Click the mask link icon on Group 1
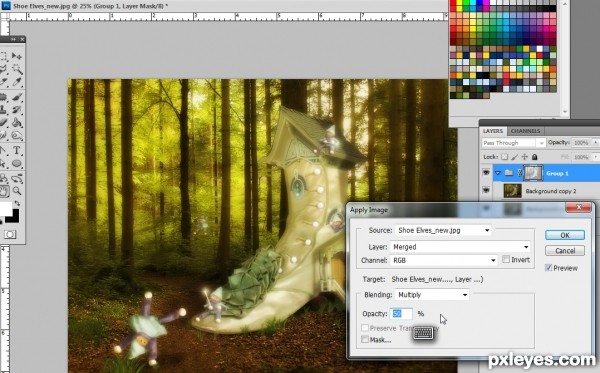The image size is (600, 373). pos(520,173)
